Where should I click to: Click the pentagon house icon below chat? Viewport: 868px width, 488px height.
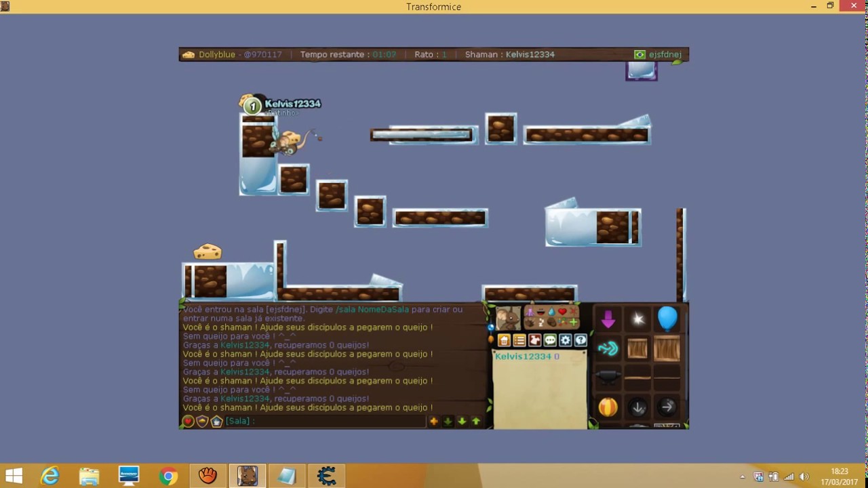pyautogui.click(x=216, y=421)
